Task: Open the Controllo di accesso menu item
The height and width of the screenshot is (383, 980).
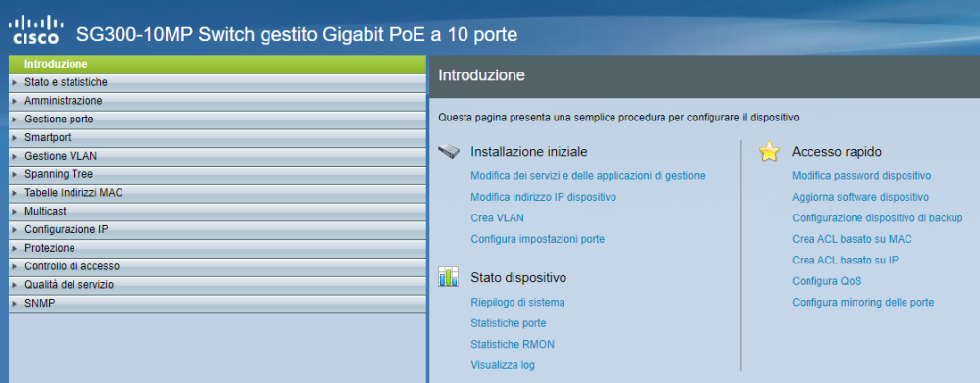Action: (218, 266)
